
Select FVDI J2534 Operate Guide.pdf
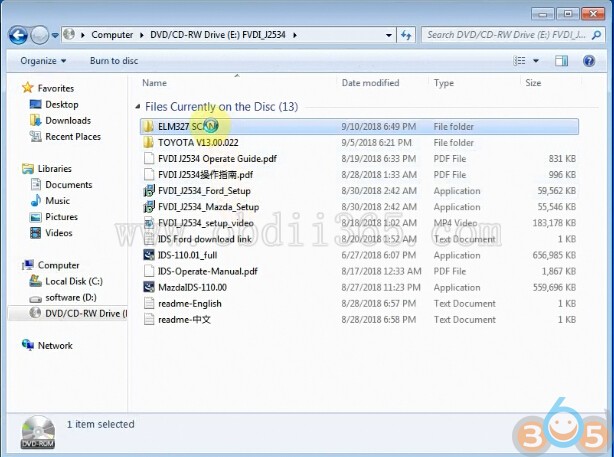(x=217, y=159)
